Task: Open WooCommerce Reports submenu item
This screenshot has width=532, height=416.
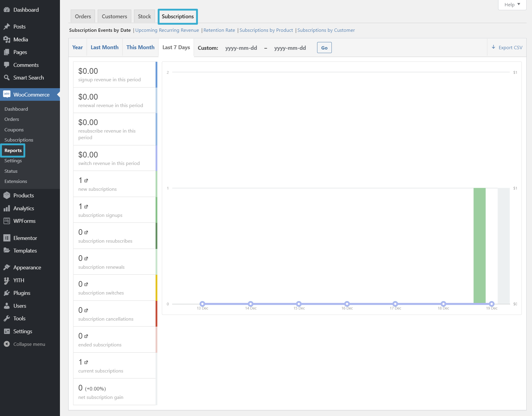Action: pos(13,150)
